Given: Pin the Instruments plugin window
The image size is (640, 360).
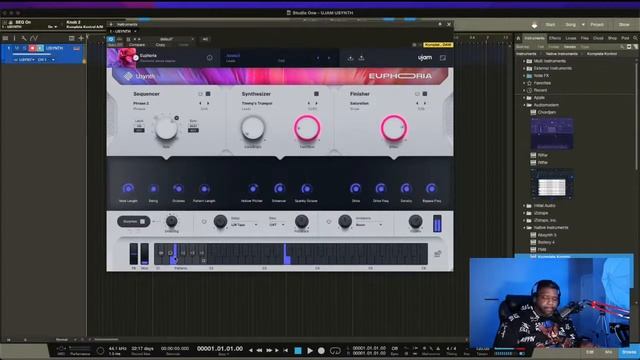Looking at the screenshot, I should (x=440, y=24).
